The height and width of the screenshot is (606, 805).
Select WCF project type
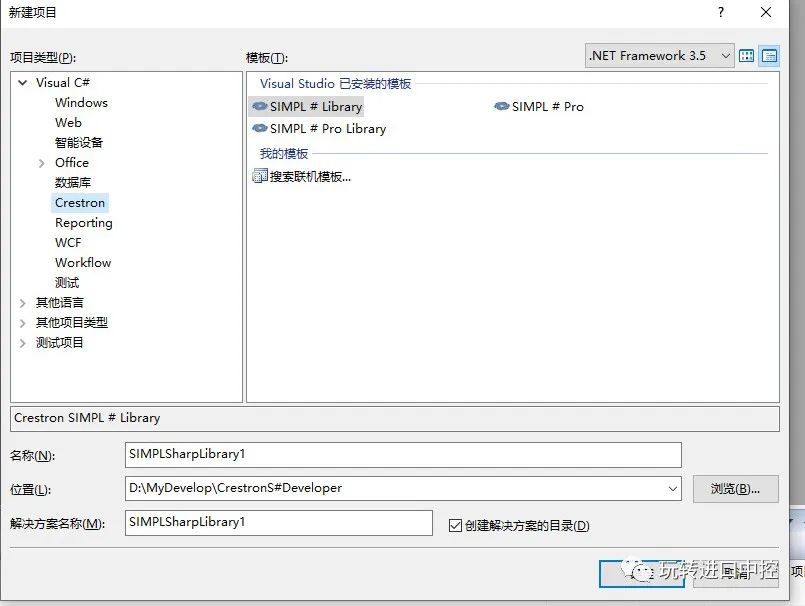[x=68, y=242]
